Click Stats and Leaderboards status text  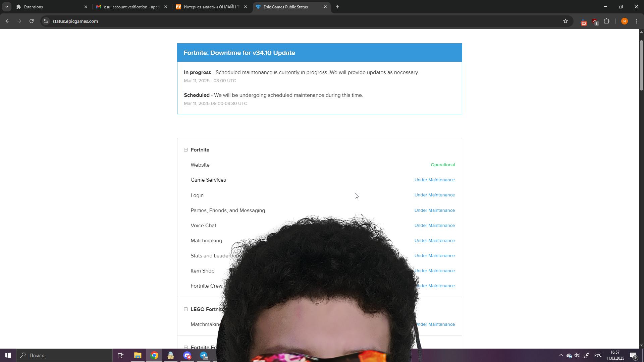[x=435, y=256]
